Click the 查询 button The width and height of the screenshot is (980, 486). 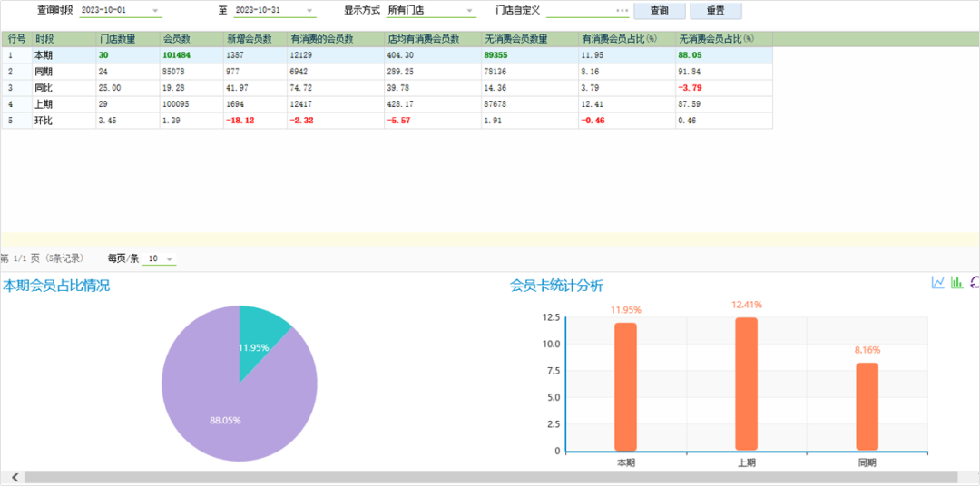(660, 11)
